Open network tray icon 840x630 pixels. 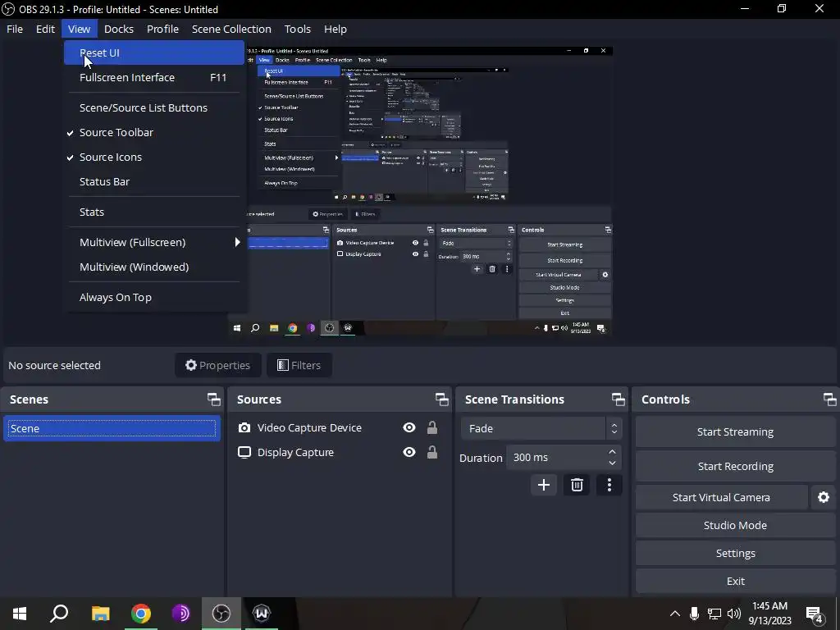714,614
